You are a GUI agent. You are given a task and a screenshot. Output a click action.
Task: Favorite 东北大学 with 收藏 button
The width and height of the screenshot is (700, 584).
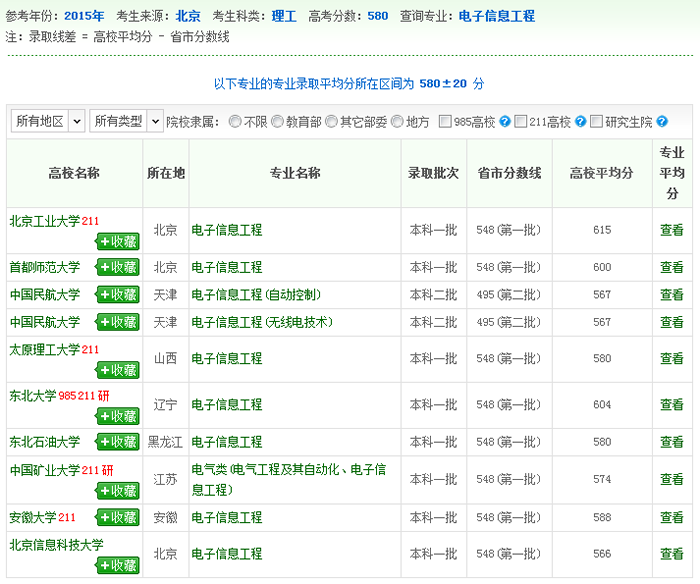click(x=117, y=417)
